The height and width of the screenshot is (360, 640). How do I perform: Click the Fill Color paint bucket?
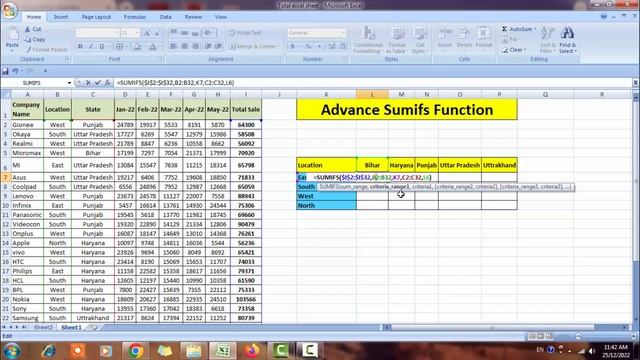[x=138, y=47]
